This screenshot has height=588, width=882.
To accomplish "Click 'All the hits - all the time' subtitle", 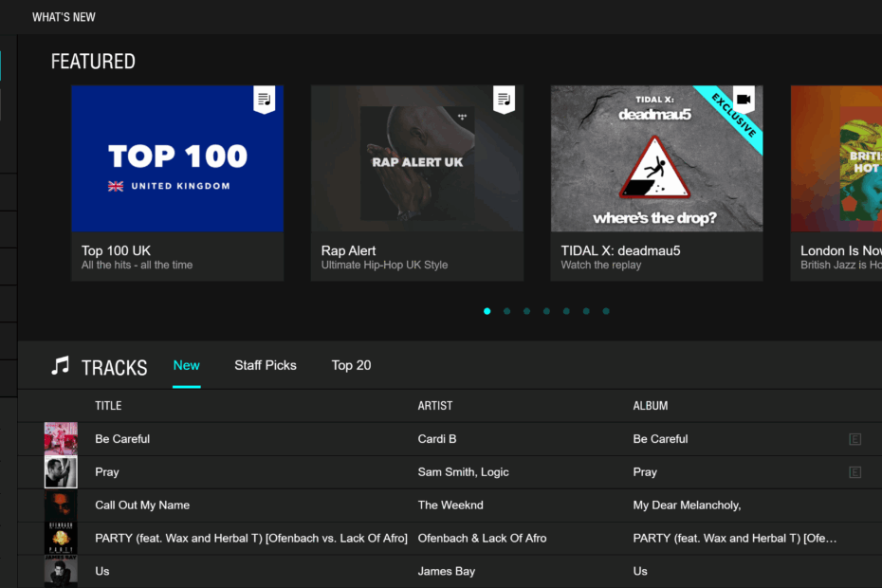I will coord(137,265).
